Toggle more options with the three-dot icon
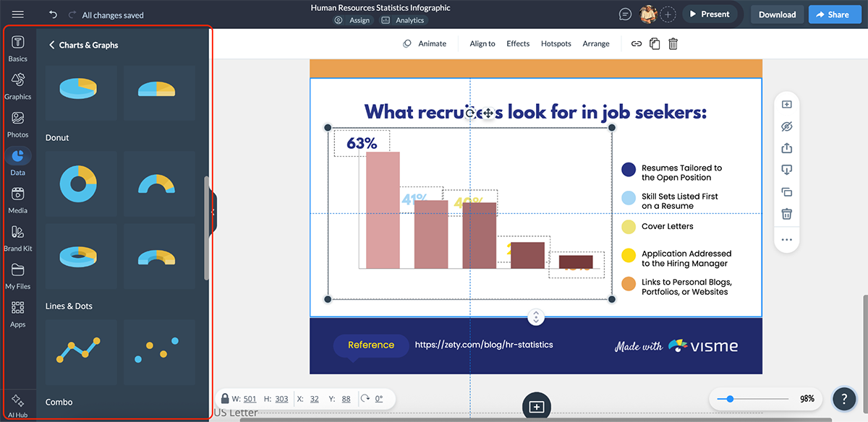 pos(786,239)
